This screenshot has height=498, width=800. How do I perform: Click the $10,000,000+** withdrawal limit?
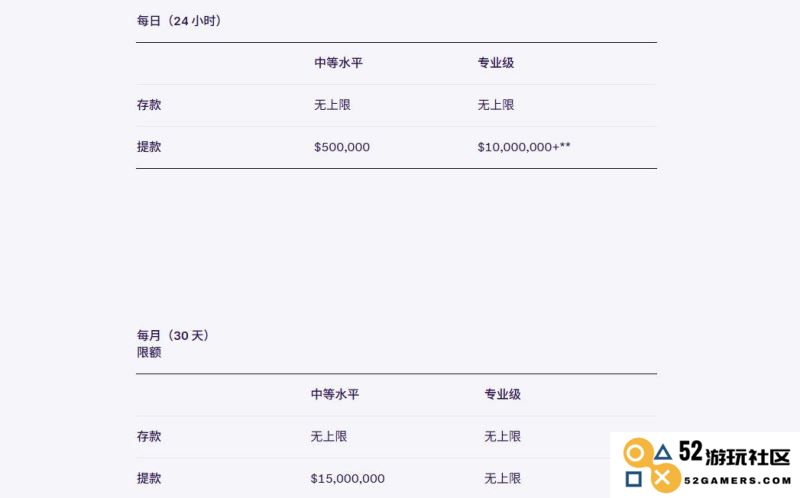524,147
